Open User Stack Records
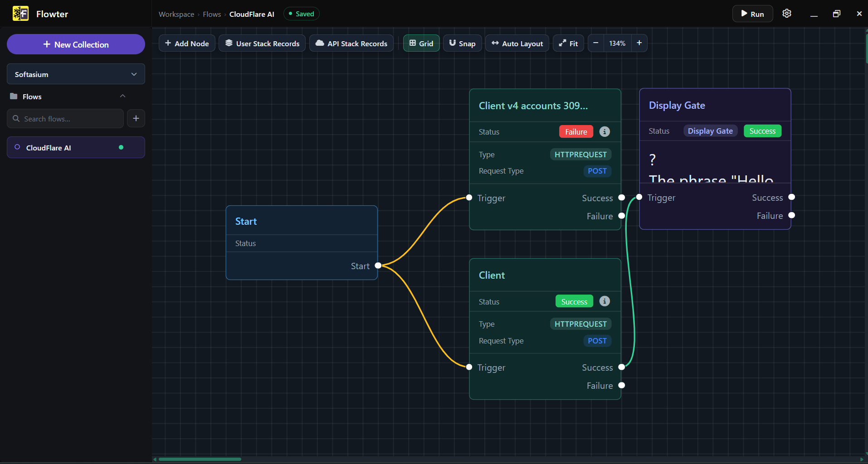Screen dimensions: 868x464 point(262,43)
